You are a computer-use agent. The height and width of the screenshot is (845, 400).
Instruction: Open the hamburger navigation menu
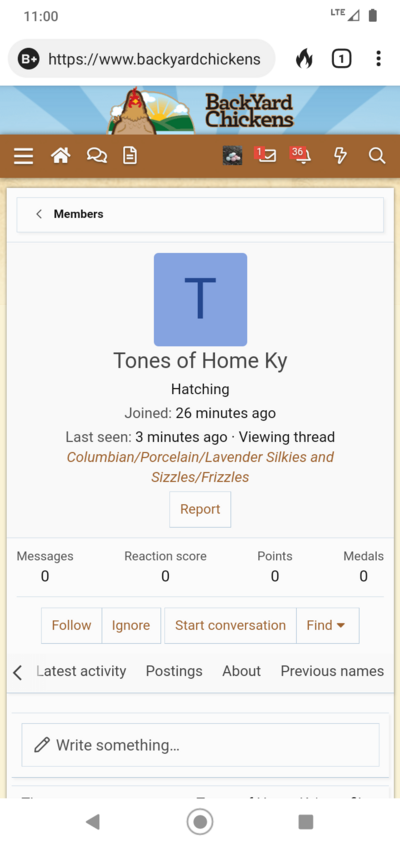click(x=23, y=156)
